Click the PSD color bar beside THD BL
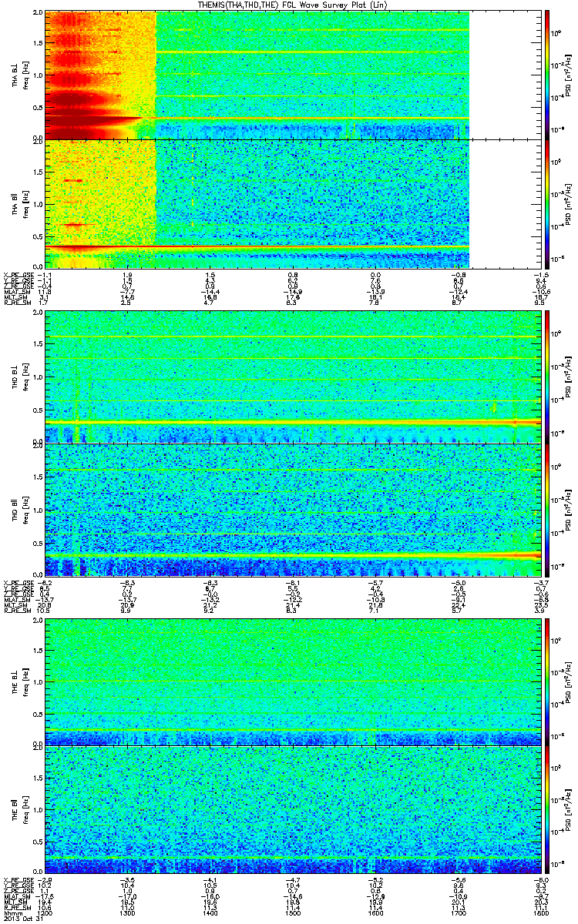578x924 pixels. [x=547, y=377]
